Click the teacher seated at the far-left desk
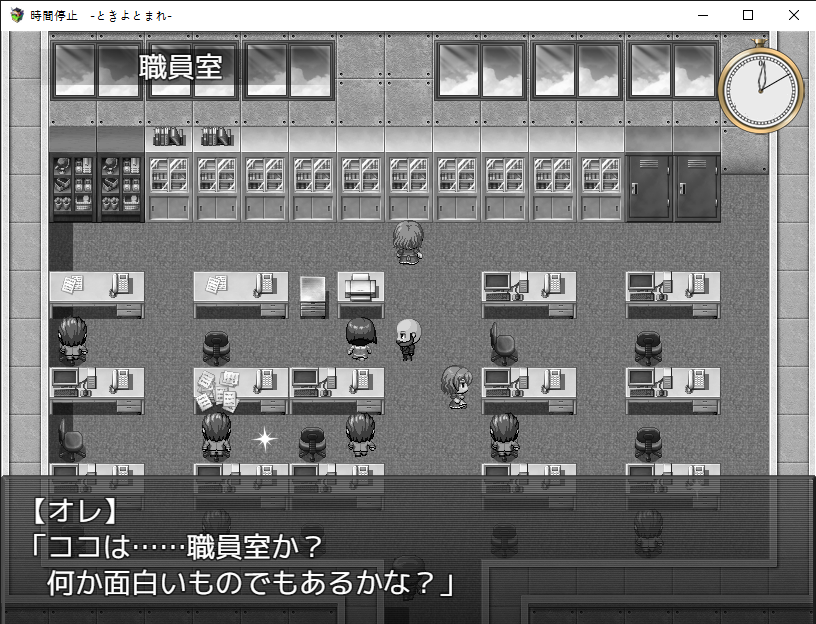This screenshot has width=816, height=624. [x=72, y=340]
